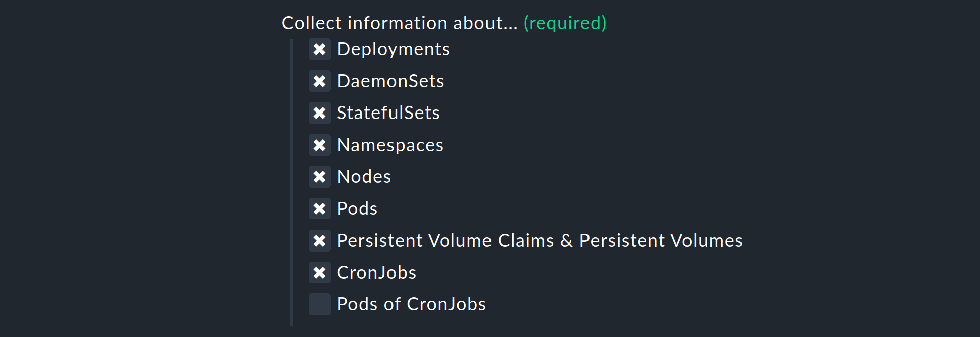980x337 pixels.
Task: Click the DaemonSets label text
Action: (x=390, y=81)
